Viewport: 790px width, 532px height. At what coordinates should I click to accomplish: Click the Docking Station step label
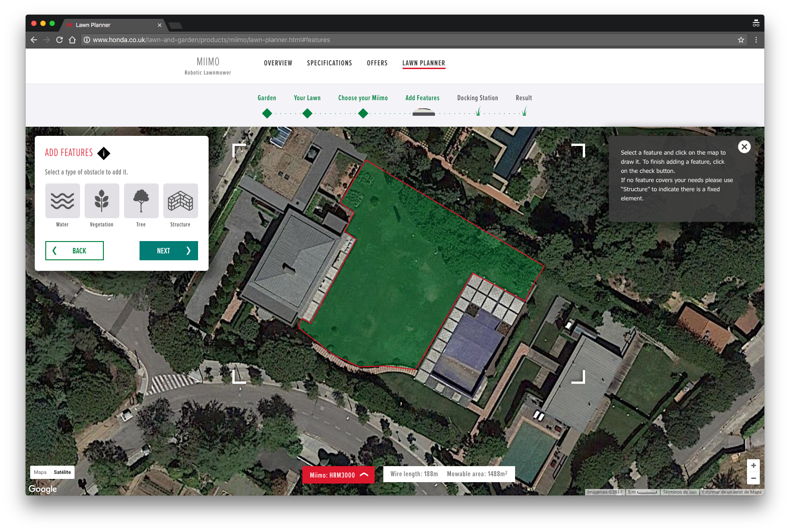(478, 98)
